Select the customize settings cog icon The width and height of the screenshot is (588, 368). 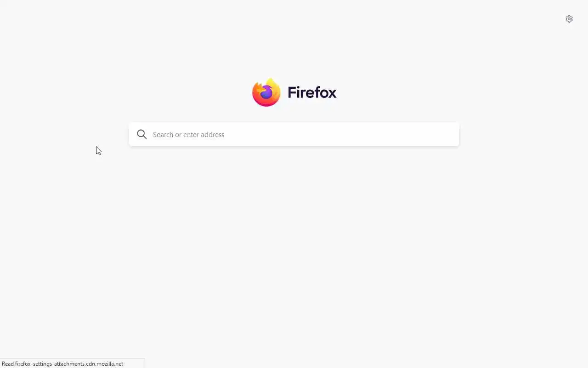pos(569,19)
